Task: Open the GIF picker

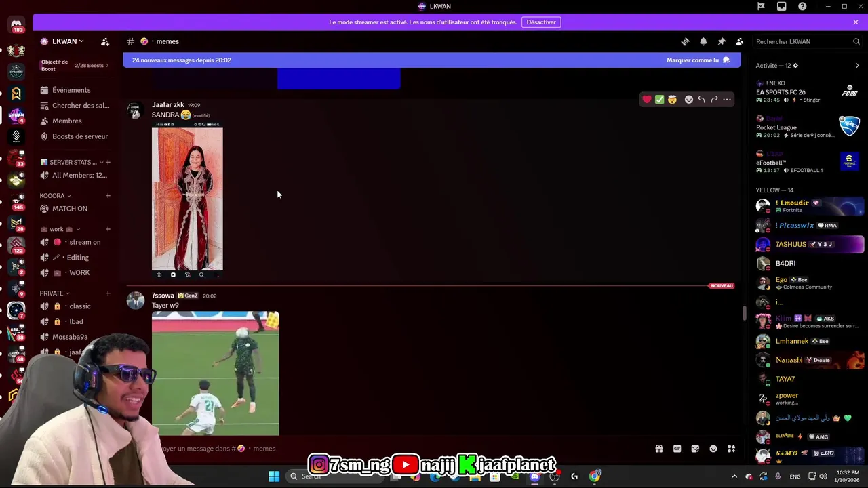Action: [x=677, y=449]
